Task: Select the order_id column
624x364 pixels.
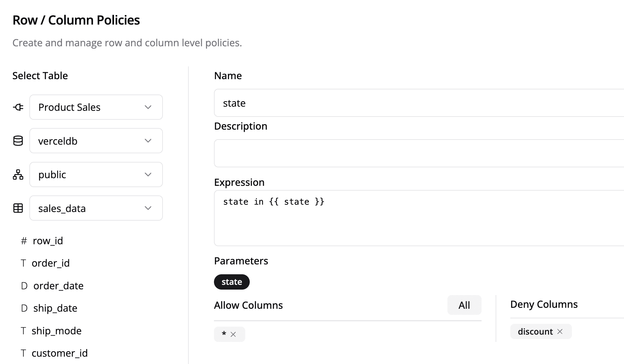Action: [50, 263]
